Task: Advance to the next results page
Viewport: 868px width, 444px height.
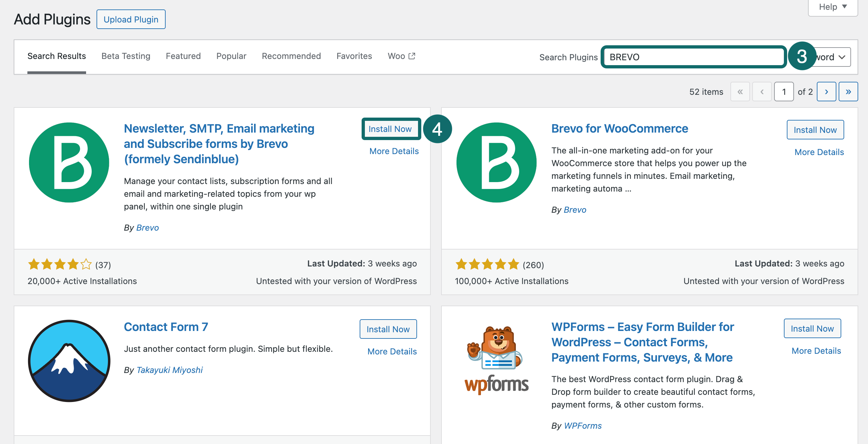Action: (826, 91)
